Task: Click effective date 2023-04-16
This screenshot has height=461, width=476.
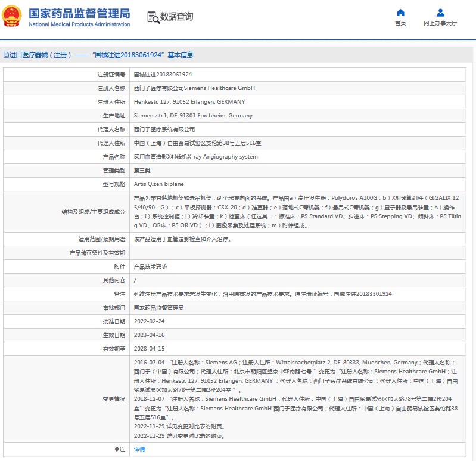Action: tap(150, 335)
